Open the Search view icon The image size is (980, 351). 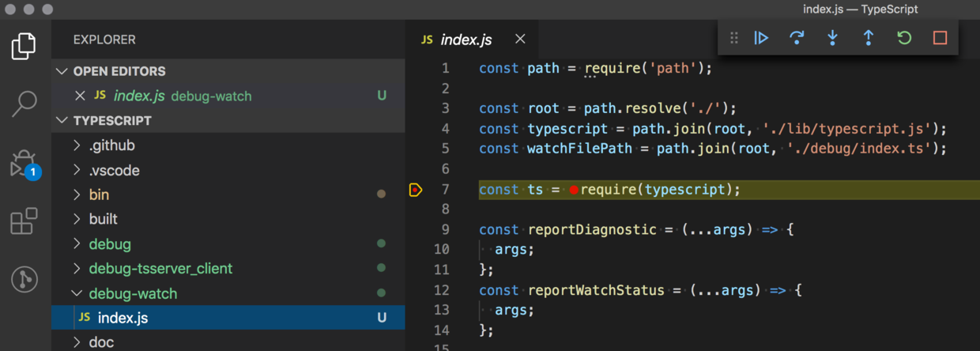(24, 103)
